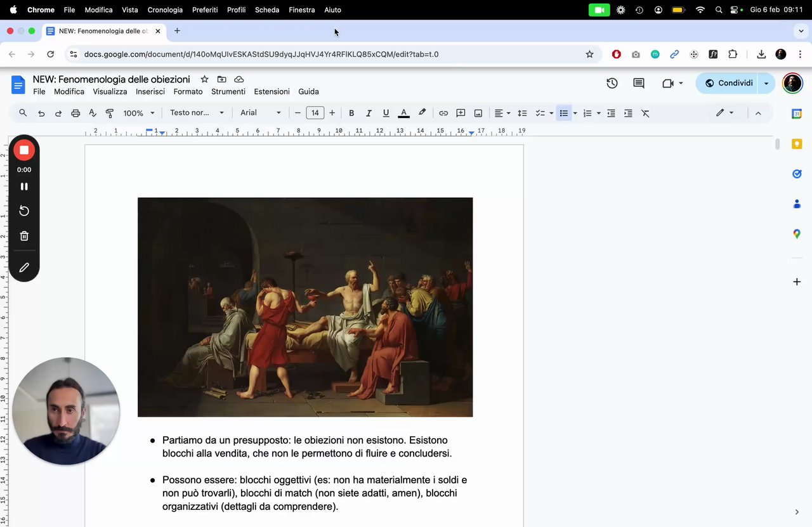
Task: Insert a link using the chain icon
Action: tap(443, 113)
